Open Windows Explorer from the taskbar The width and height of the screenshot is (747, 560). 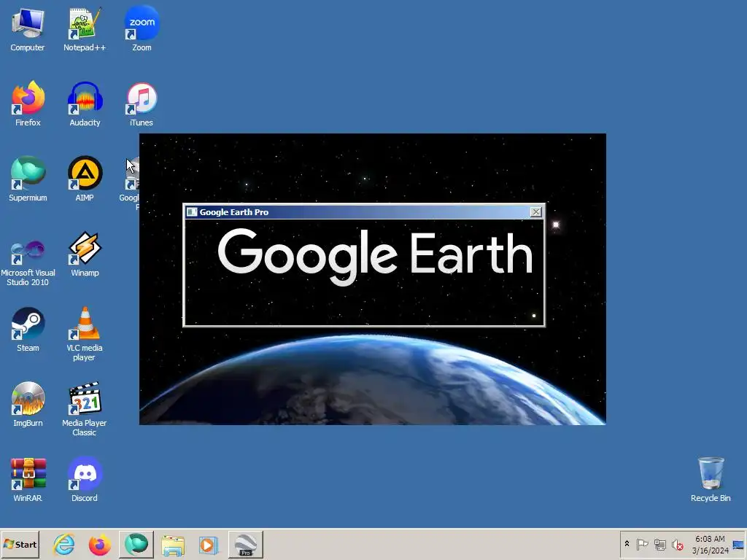pyautogui.click(x=172, y=545)
